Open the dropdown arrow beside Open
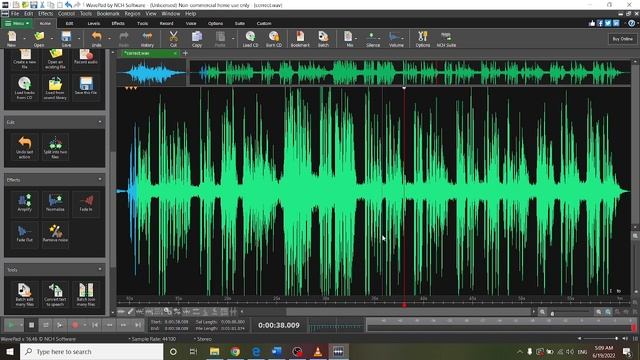This screenshot has height=360, width=640. click(x=52, y=39)
